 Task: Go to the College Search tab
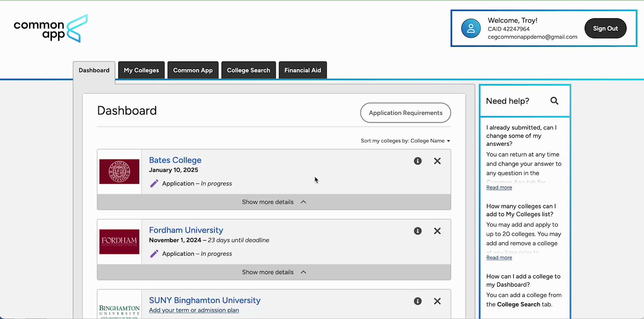pos(248,70)
